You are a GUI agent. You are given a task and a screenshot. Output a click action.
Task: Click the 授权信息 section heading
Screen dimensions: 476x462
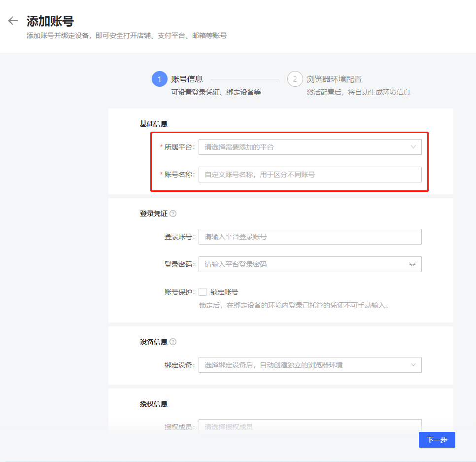tap(154, 404)
